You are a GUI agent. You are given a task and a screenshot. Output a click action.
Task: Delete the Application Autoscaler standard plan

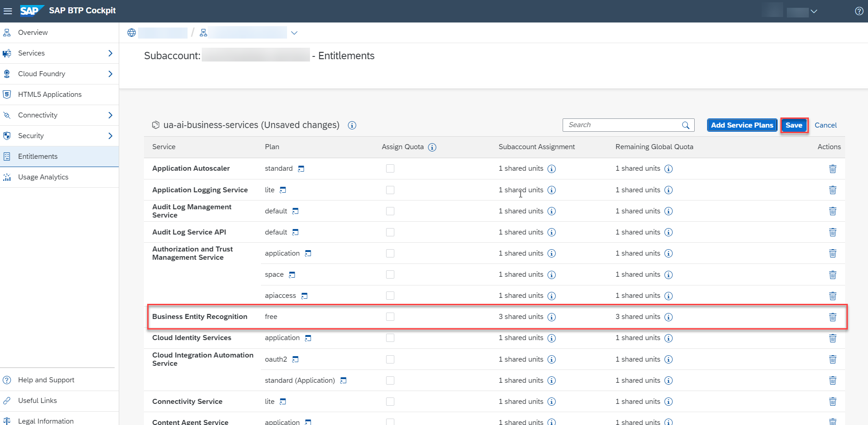pyautogui.click(x=833, y=169)
